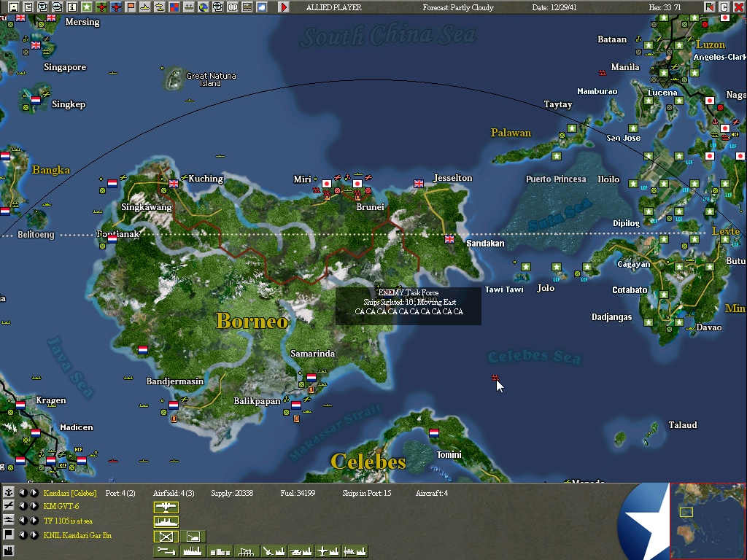Screen dimensions: 747x560
Task: Click the ship icon beside TF 1105
Action: (x=9, y=520)
